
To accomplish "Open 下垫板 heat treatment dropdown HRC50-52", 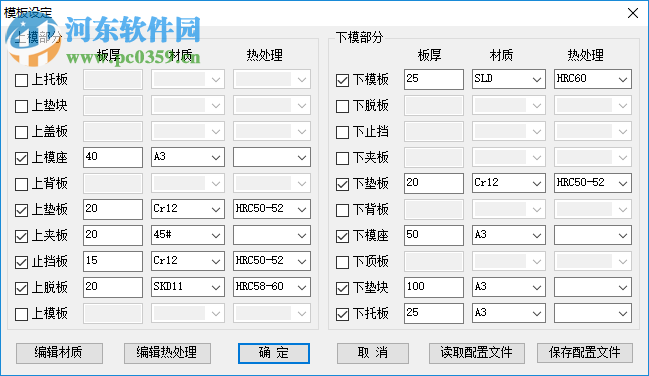I will pos(593,183).
